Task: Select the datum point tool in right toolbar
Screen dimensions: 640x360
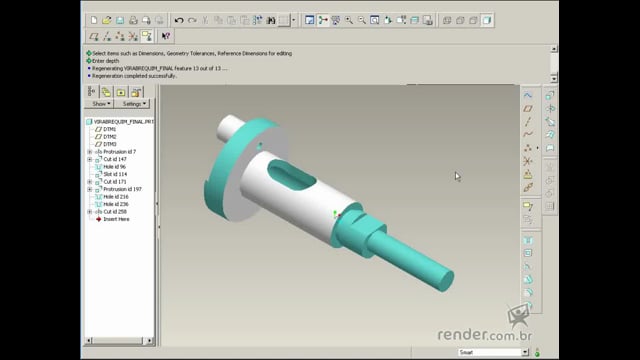Action: click(528, 148)
